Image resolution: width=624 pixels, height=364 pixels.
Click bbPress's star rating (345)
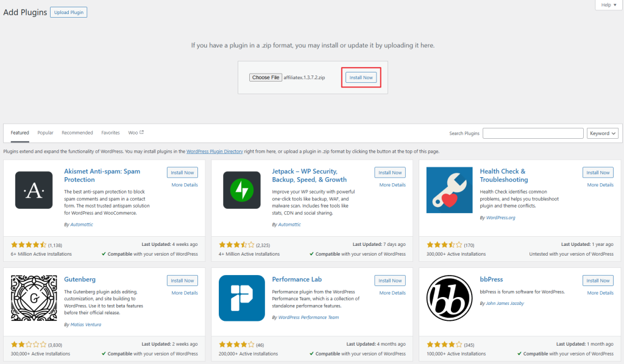444,345
